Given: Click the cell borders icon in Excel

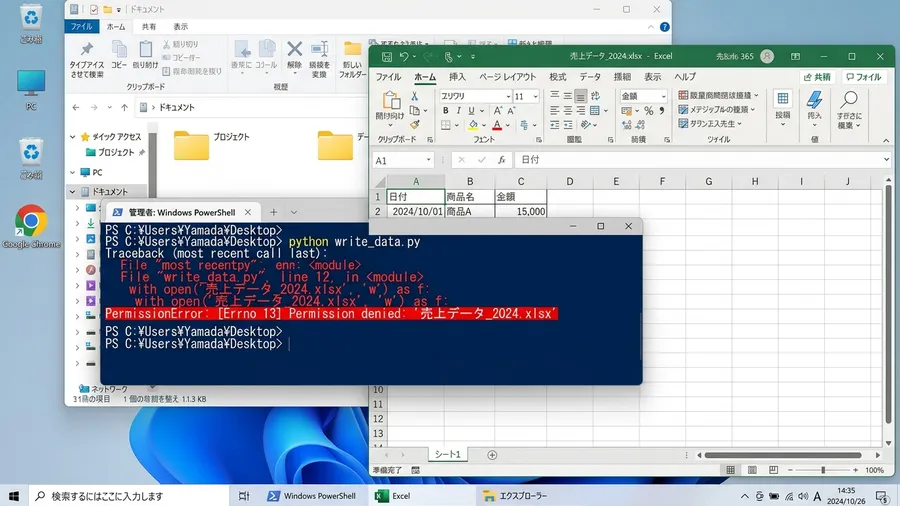Looking at the screenshot, I should (x=446, y=124).
